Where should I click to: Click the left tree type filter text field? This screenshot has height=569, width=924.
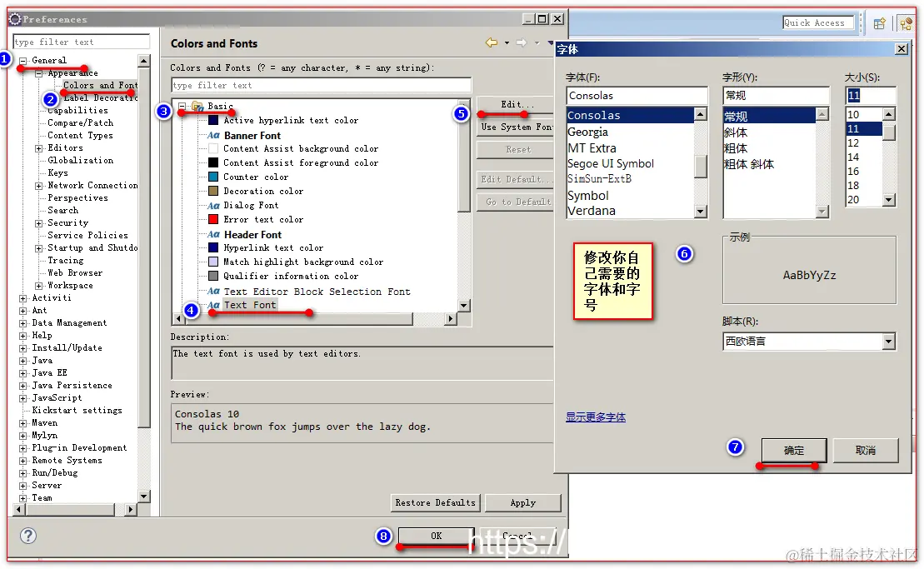[x=82, y=42]
